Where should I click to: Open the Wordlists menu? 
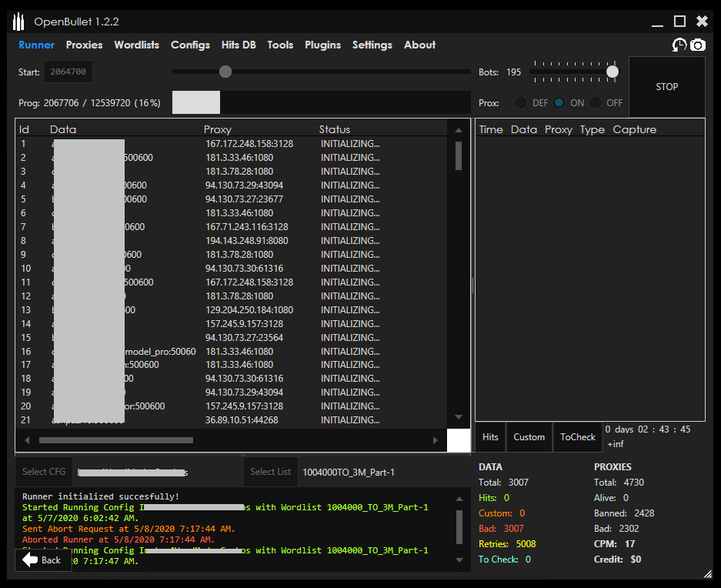[136, 45]
